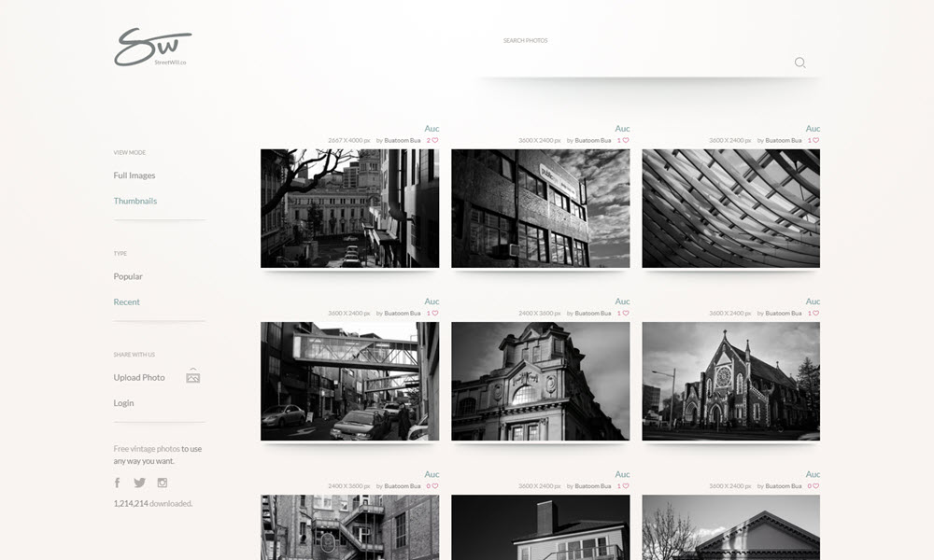Switch view mode to Full Images
Image resolution: width=934 pixels, height=560 pixels.
point(134,175)
